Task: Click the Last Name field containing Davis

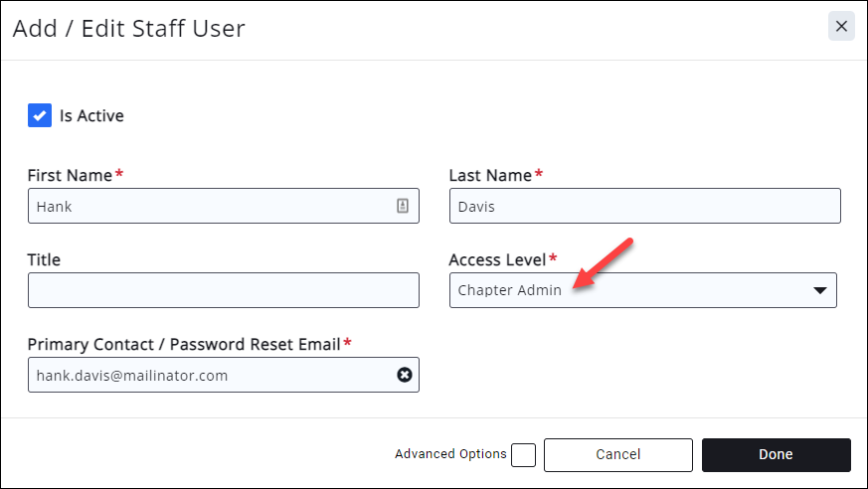Action: (644, 206)
